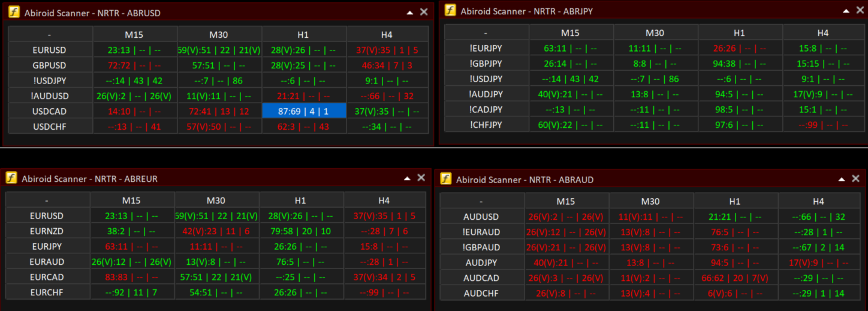The height and width of the screenshot is (311, 868).
Task: Collapse the ABREUR scanner panel with the arrow
Action: pyautogui.click(x=406, y=178)
